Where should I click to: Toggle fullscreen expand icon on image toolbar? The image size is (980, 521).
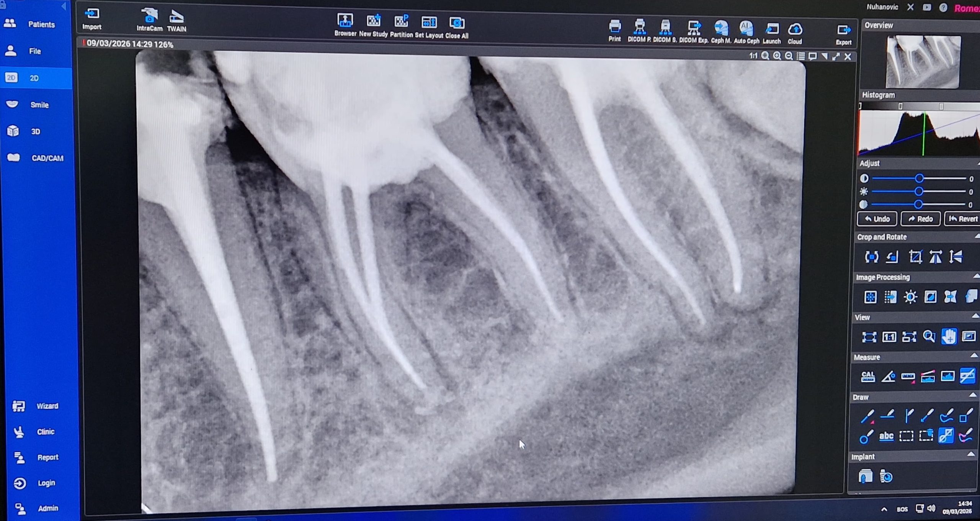836,57
